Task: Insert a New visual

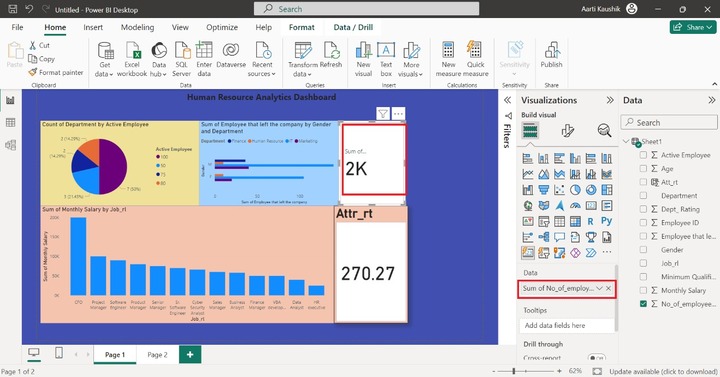Action: point(363,60)
